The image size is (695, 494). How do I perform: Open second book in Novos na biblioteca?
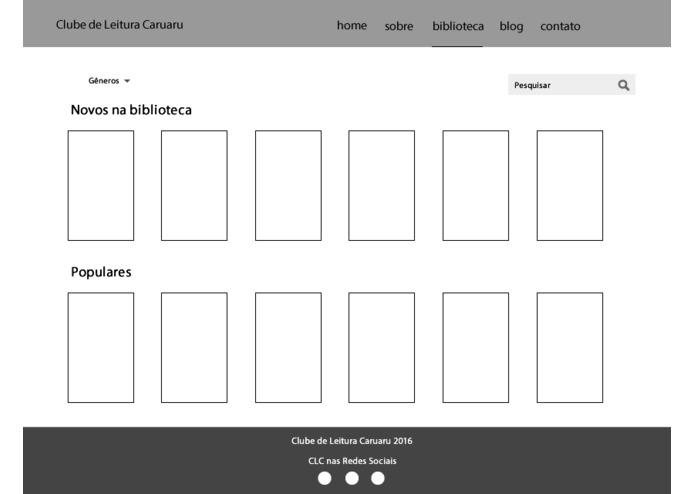click(194, 185)
